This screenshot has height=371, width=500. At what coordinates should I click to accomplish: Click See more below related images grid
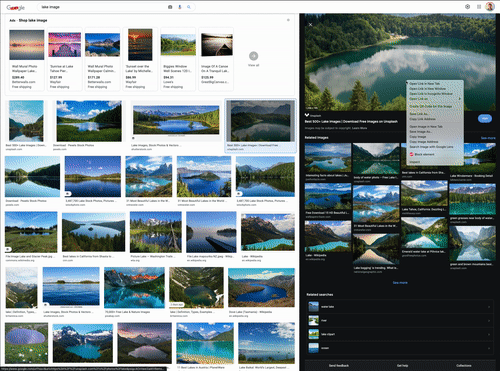pos(400,283)
